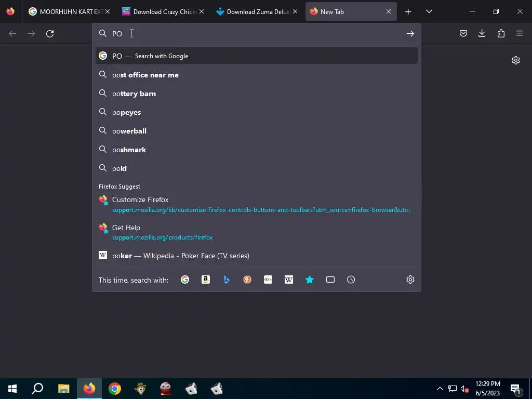The width and height of the screenshot is (532, 399).
Task: Switch to Download Crazy Chicken tab
Action: 163,11
